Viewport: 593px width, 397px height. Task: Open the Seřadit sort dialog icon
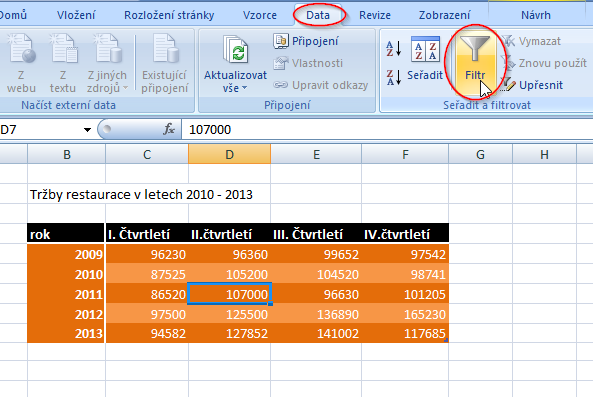tap(425, 49)
